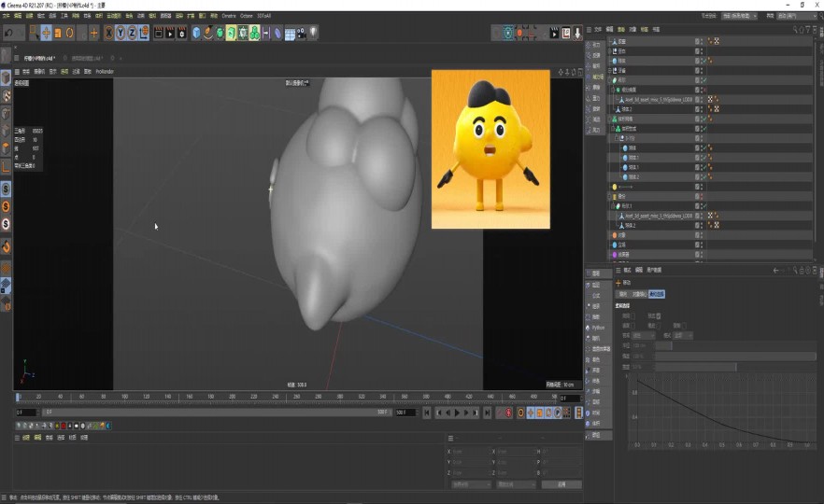Toggle the Z axis lock
The image size is (824, 504).
(132, 33)
